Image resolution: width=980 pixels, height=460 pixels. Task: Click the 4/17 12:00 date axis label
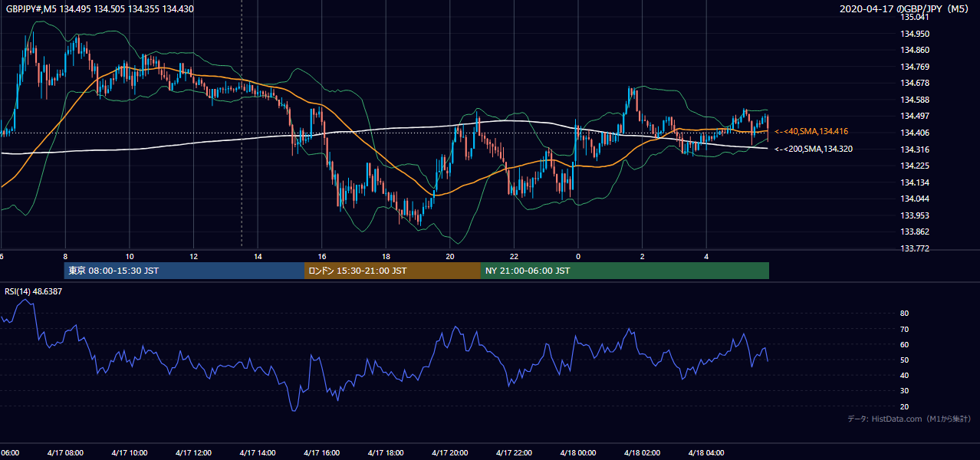tap(193, 453)
